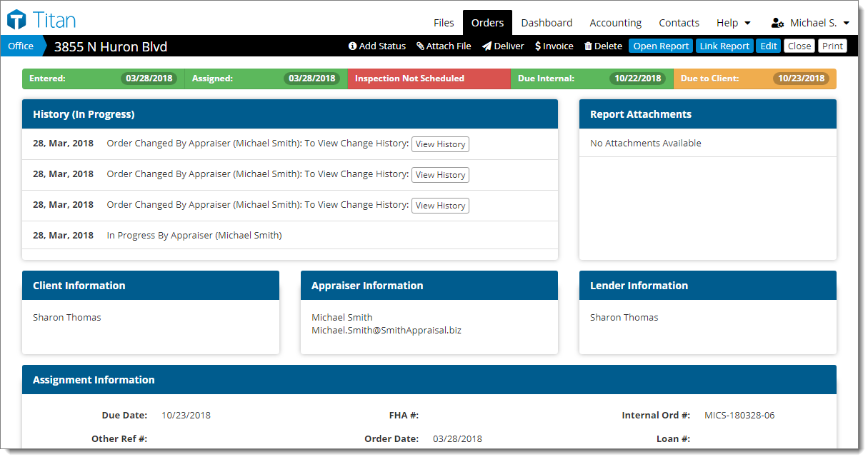Click the Open Report button
868x457 pixels.
(x=661, y=46)
